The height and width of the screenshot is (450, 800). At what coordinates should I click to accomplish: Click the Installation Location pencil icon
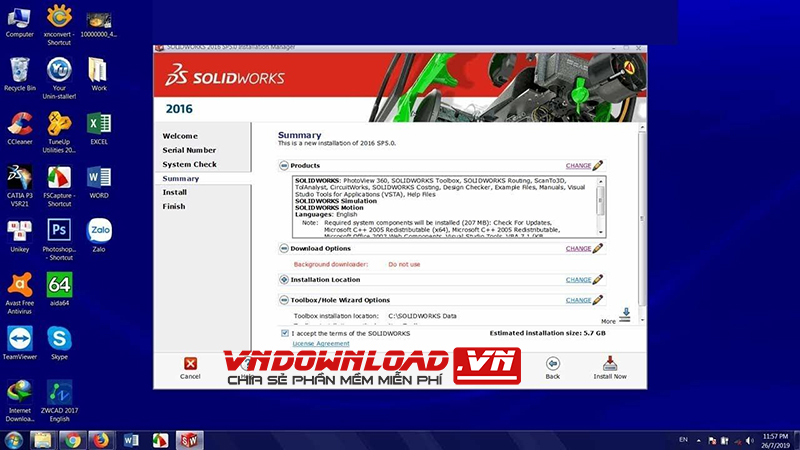[597, 280]
